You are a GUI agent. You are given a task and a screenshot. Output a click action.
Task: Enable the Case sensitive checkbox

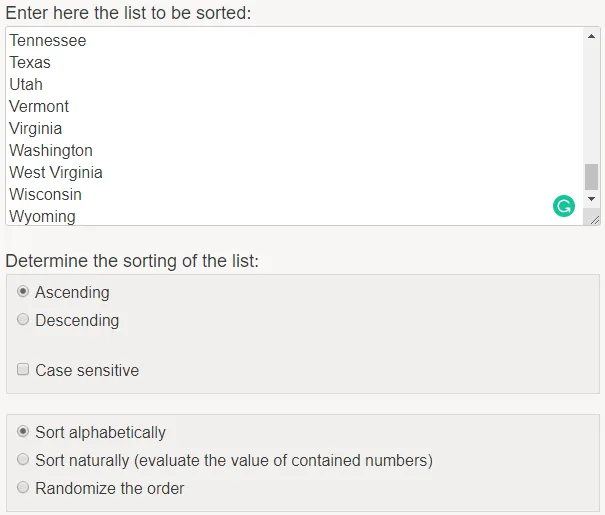pos(23,370)
